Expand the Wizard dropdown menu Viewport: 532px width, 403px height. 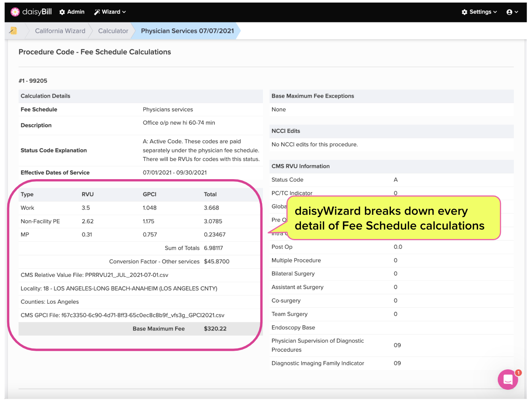tap(110, 12)
